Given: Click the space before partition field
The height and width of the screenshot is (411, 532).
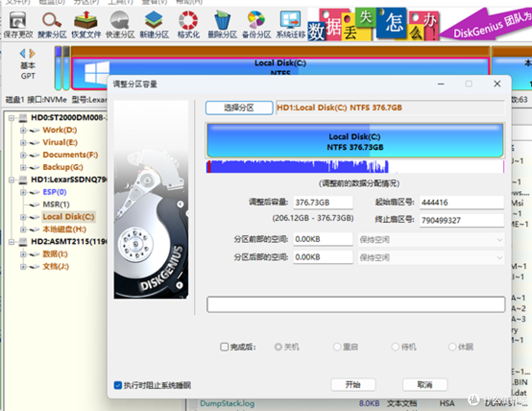Looking at the screenshot, I should coord(323,240).
